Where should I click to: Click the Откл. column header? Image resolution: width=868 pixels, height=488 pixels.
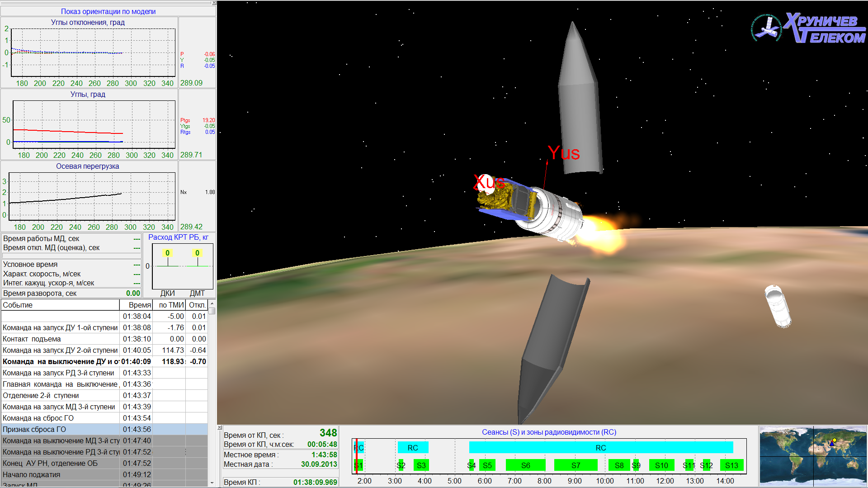tap(197, 305)
